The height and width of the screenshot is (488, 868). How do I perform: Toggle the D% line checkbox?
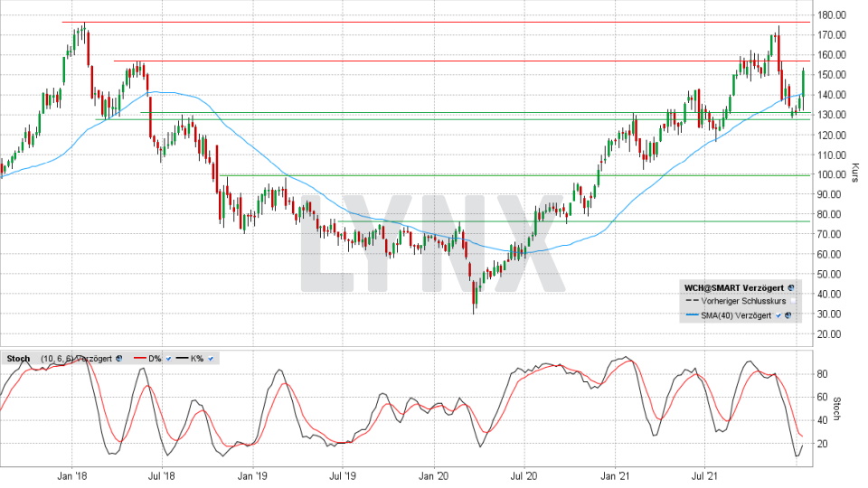coord(168,359)
